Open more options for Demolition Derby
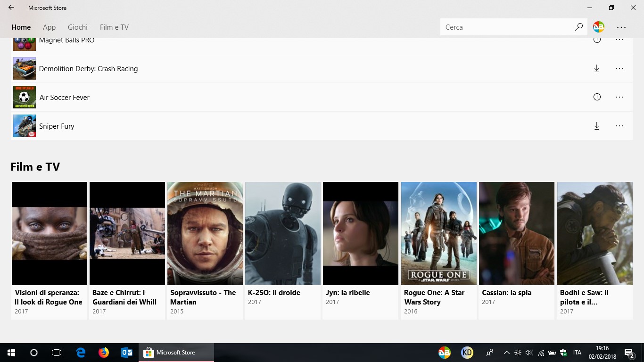The image size is (644, 362). pyautogui.click(x=619, y=68)
